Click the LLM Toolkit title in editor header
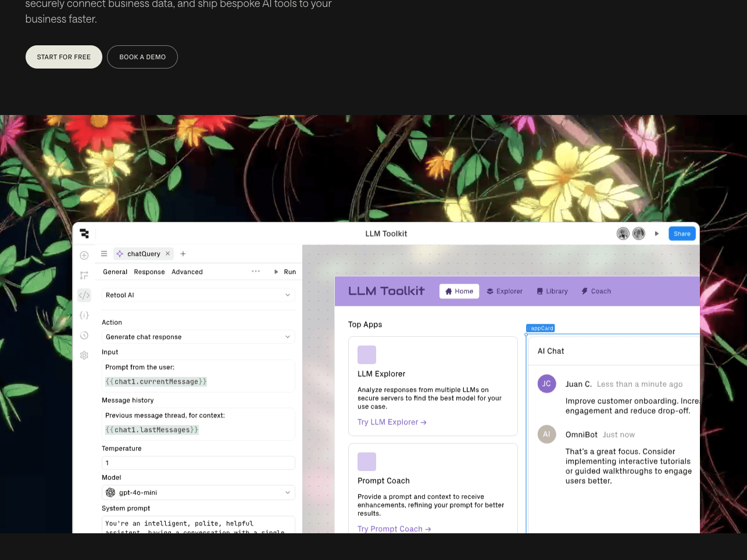The height and width of the screenshot is (560, 747). tap(387, 234)
